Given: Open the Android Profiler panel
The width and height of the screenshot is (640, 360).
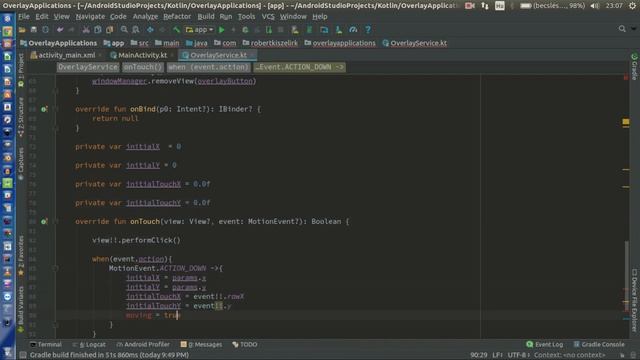Looking at the screenshot, I should point(143,344).
